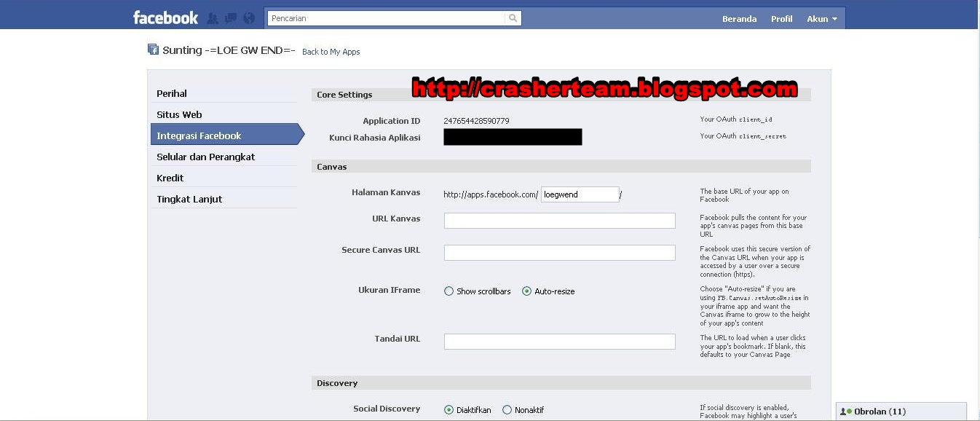
Task: Open the Akun dropdown menu
Action: [822, 19]
